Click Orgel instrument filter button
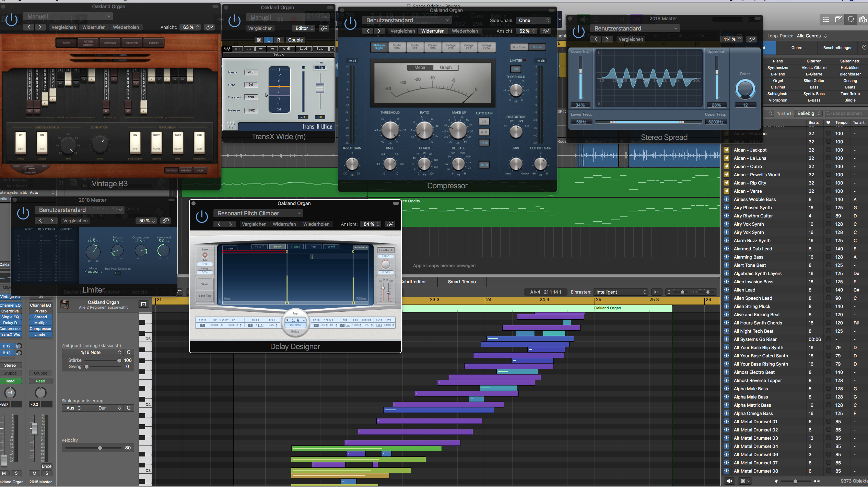The width and height of the screenshot is (868, 487). [778, 81]
